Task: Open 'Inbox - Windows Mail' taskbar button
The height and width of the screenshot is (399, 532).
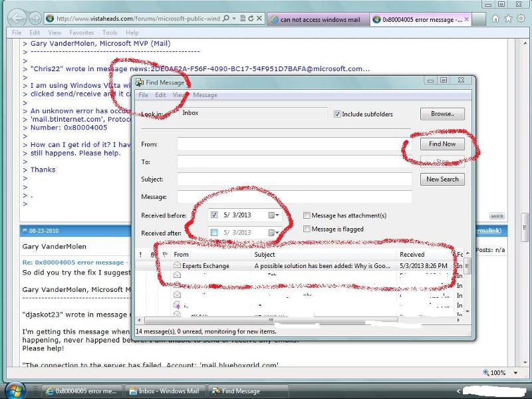Action: pos(164,391)
